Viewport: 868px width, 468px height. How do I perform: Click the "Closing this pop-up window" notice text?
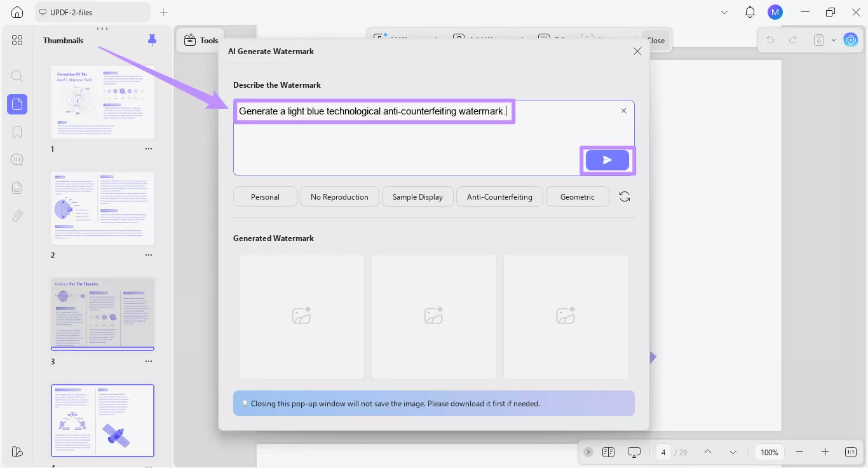(395, 403)
